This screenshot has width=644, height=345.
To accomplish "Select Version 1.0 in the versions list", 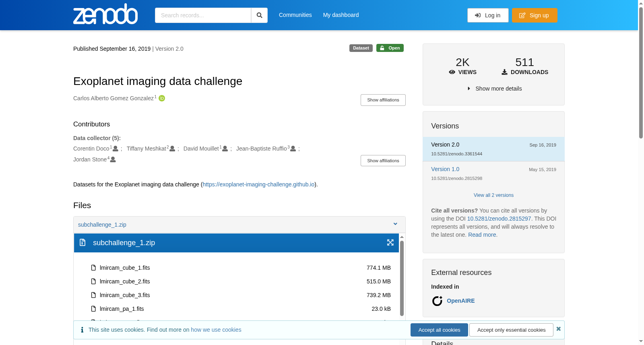I will [445, 169].
